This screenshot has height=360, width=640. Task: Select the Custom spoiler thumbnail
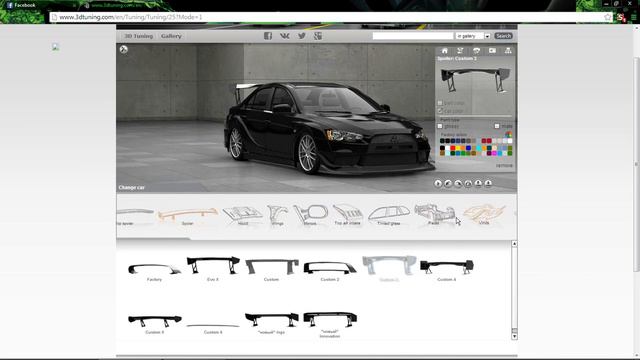[x=271, y=270]
